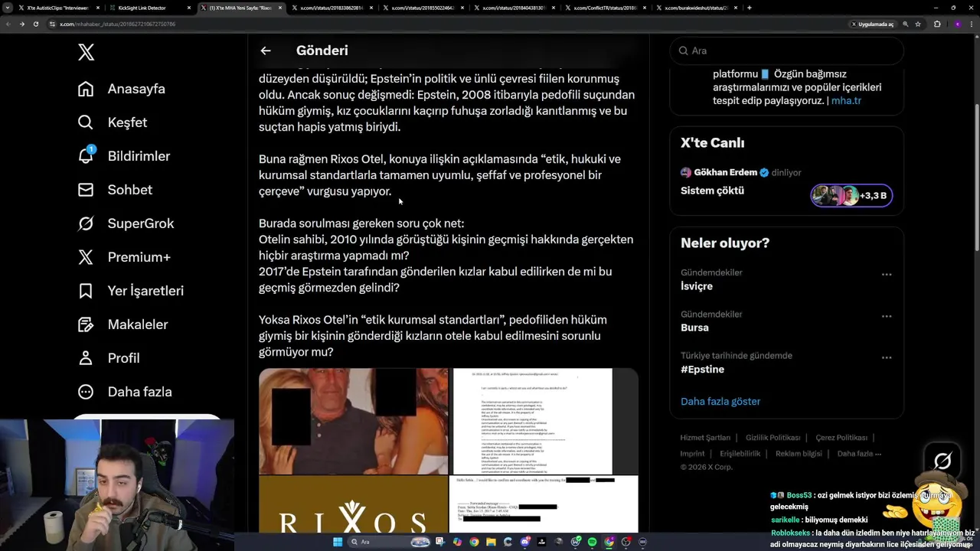The height and width of the screenshot is (551, 980).
Task: Open options for #Epstine trend
Action: pos(886,357)
